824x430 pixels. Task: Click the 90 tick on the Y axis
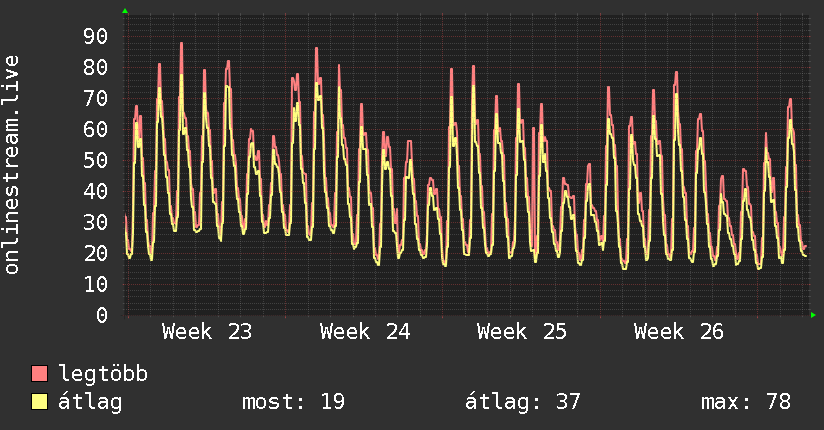point(96,36)
